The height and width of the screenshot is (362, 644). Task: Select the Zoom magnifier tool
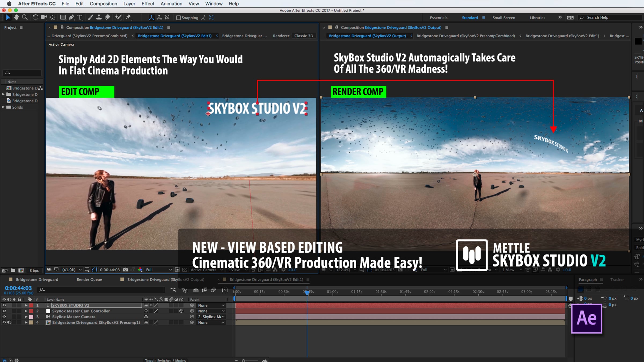click(x=25, y=17)
